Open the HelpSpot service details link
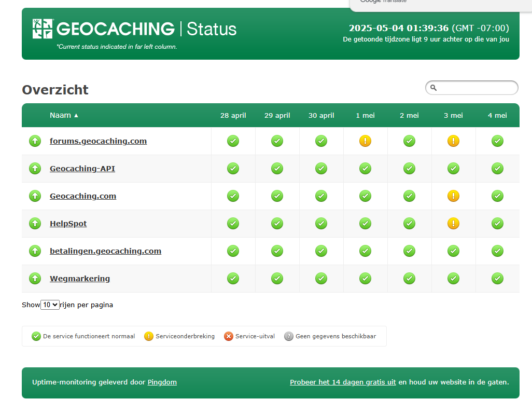532x413 pixels. pos(68,224)
